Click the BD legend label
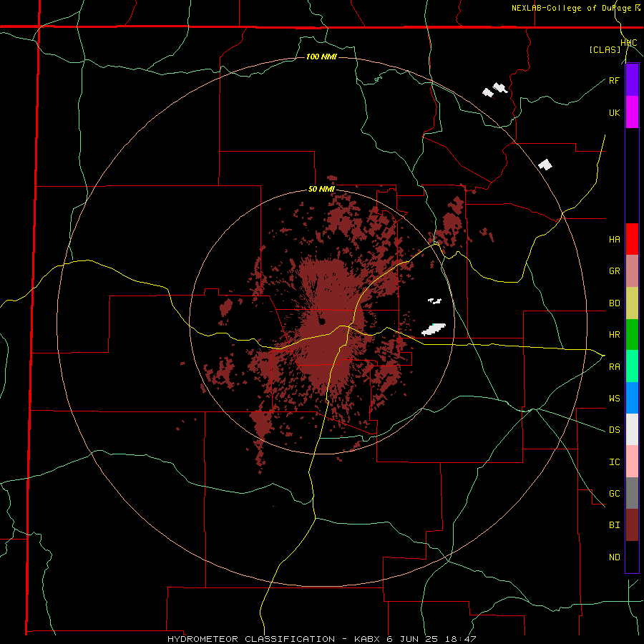Image resolution: width=644 pixels, height=644 pixels. click(615, 303)
